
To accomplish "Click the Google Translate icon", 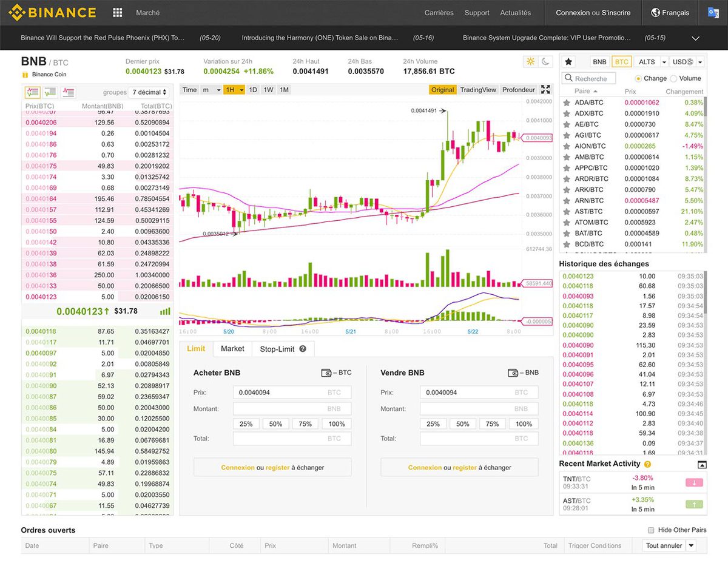I will coord(713,13).
